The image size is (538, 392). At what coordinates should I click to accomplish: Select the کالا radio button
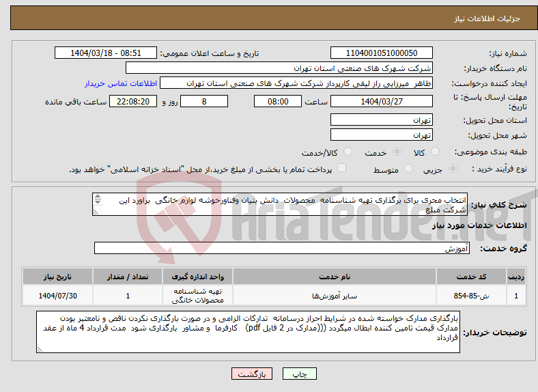435,152
